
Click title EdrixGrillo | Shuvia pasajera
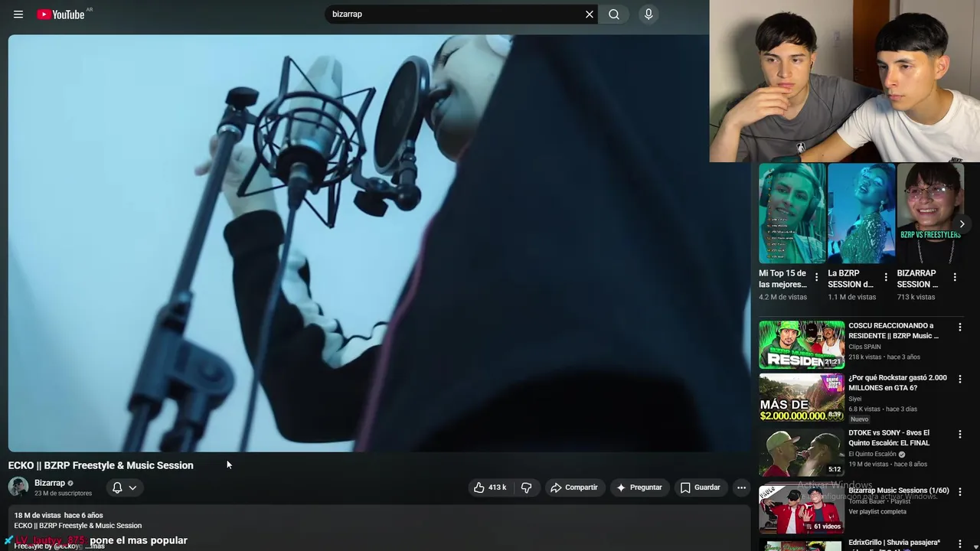click(894, 543)
